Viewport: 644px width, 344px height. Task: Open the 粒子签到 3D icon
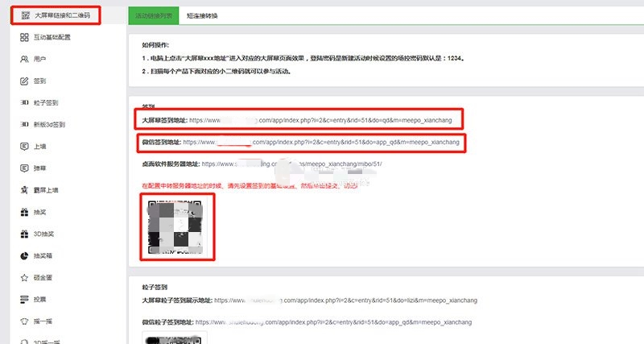coord(24,103)
